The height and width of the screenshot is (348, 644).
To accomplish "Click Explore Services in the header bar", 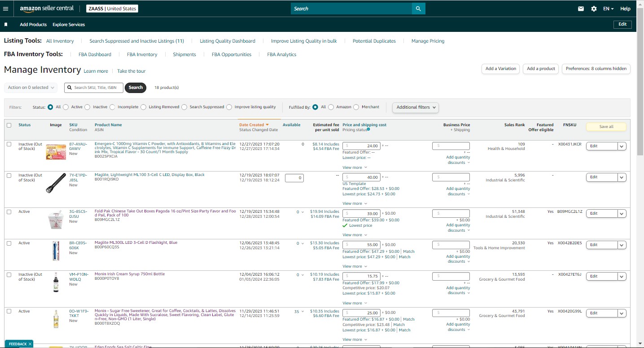I will click(69, 25).
